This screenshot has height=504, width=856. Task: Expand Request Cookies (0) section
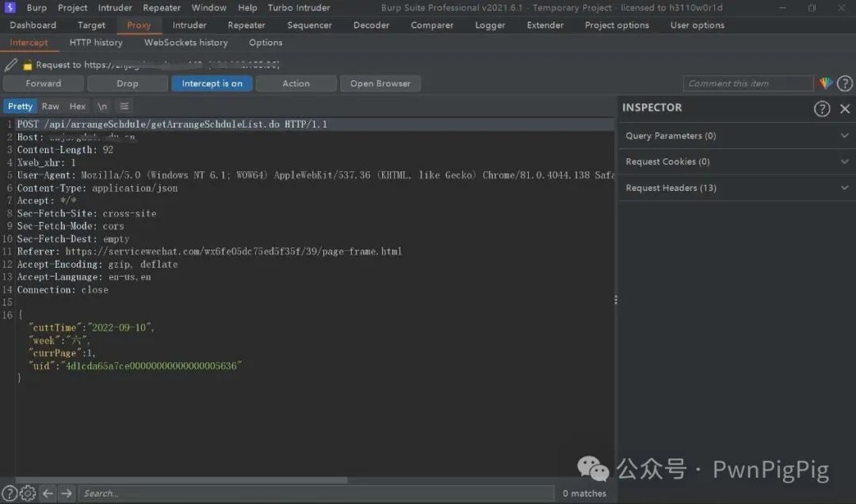[737, 162]
